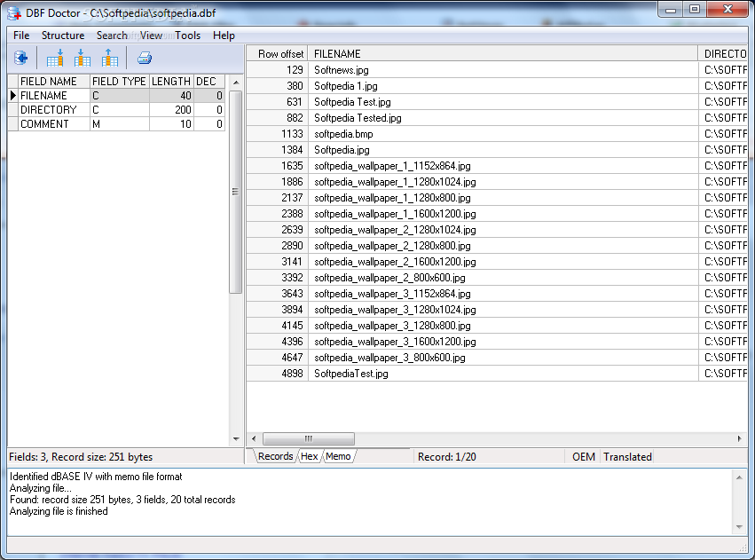Click log panel scroll down arrow
This screenshot has height=560, width=755.
(x=739, y=527)
